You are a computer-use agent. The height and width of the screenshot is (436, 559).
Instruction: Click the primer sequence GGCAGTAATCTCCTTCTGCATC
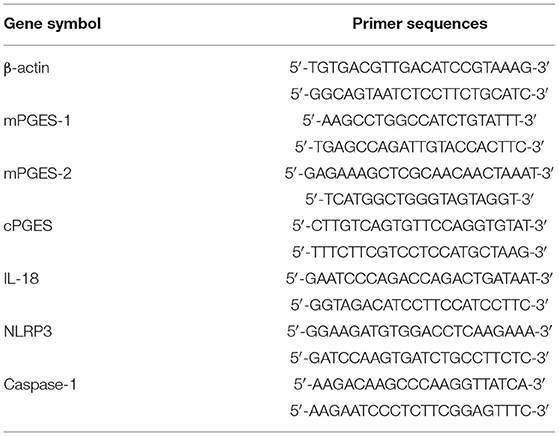tap(419, 94)
